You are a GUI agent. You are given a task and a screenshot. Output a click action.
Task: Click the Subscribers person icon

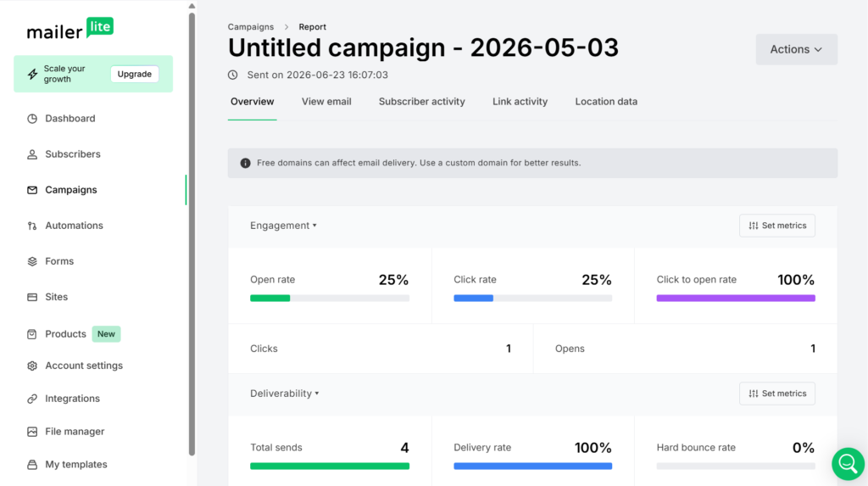(x=32, y=154)
